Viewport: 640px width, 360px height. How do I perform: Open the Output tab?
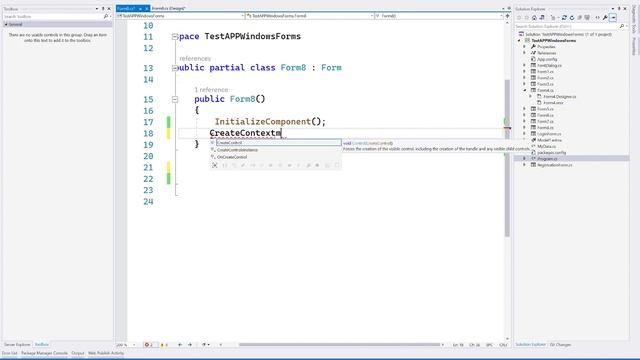(78, 353)
